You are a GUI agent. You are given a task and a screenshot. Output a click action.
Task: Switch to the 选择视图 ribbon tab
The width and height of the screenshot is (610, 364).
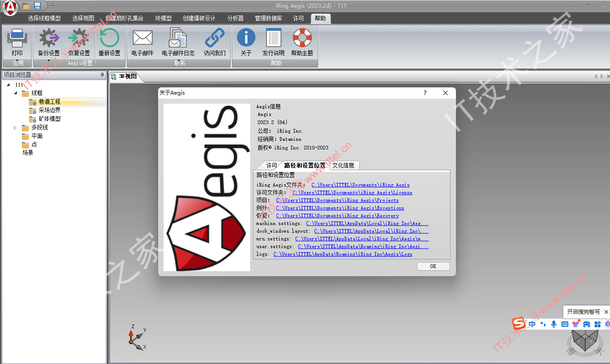[83, 19]
